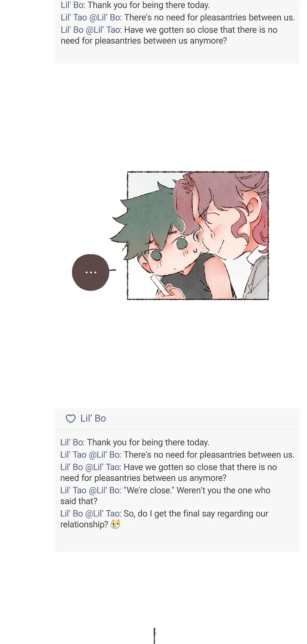Click the heart like icon beside Lil' Bo

click(71, 419)
